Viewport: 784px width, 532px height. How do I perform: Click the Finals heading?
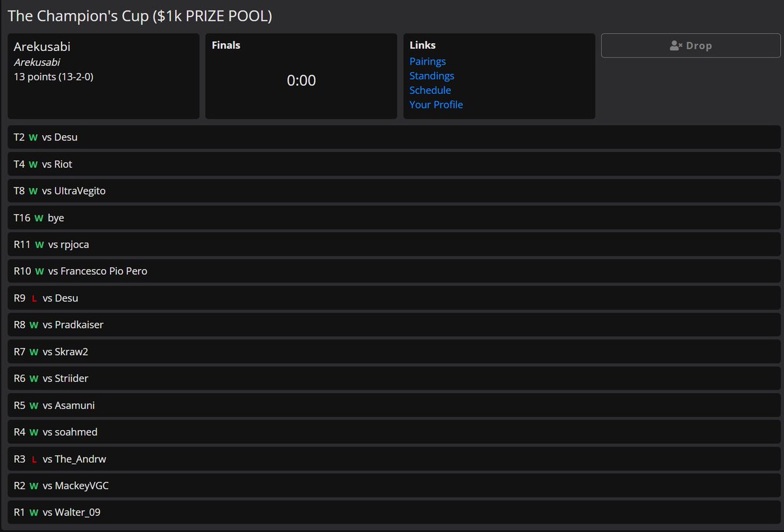(x=226, y=45)
